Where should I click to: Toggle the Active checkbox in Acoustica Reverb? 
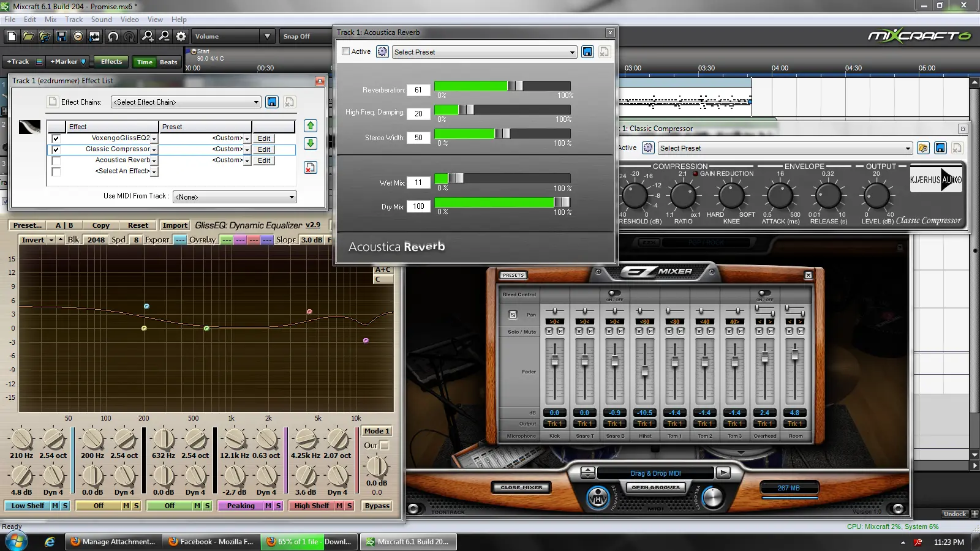(346, 52)
